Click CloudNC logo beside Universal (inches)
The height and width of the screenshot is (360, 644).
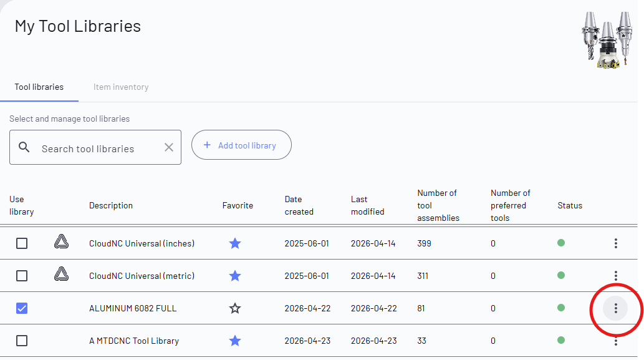61,241
